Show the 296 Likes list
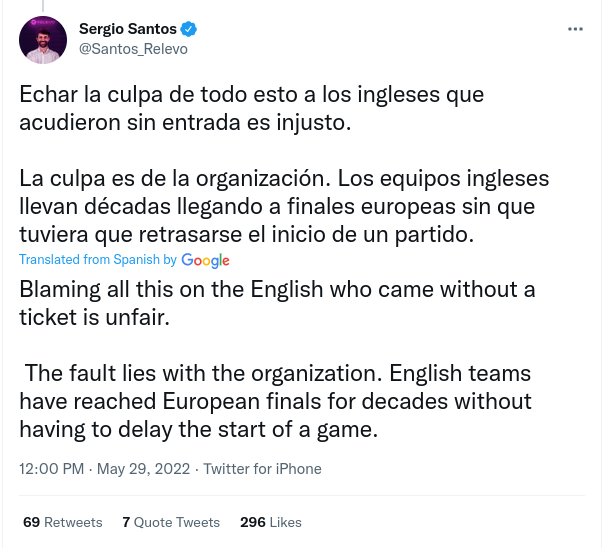Image resolution: width=603 pixels, height=548 pixels. [271, 522]
